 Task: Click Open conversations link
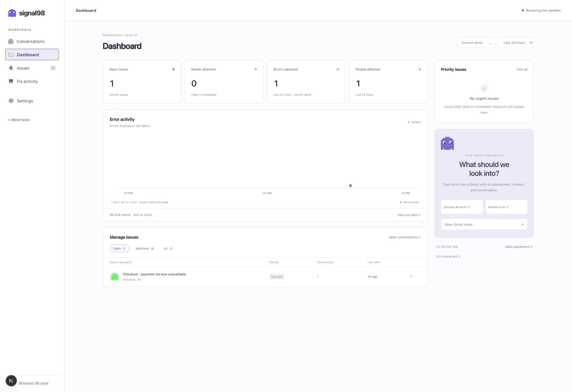pos(404,237)
